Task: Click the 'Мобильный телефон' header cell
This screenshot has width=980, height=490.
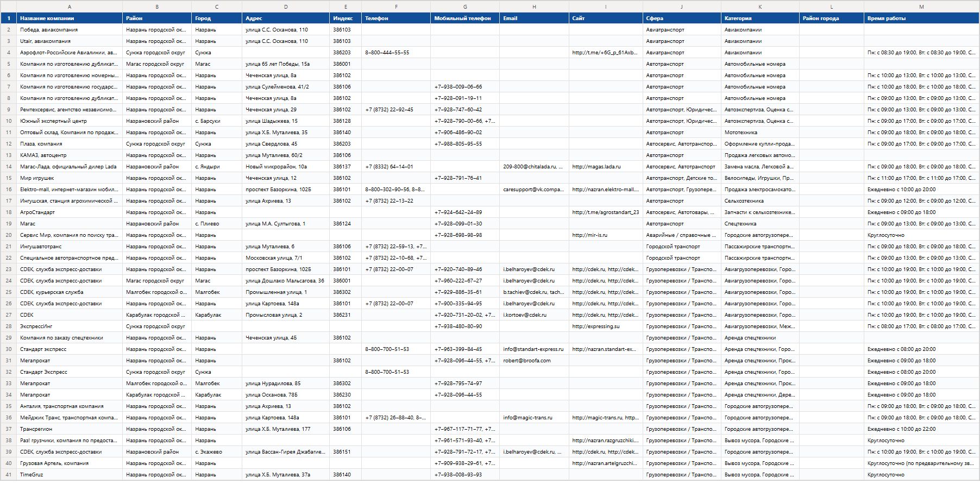Action: tap(465, 18)
